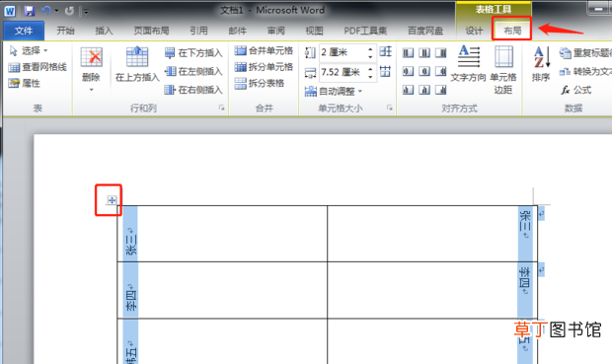
Task: Switch to the table tools 设计 tab
Action: [x=474, y=31]
